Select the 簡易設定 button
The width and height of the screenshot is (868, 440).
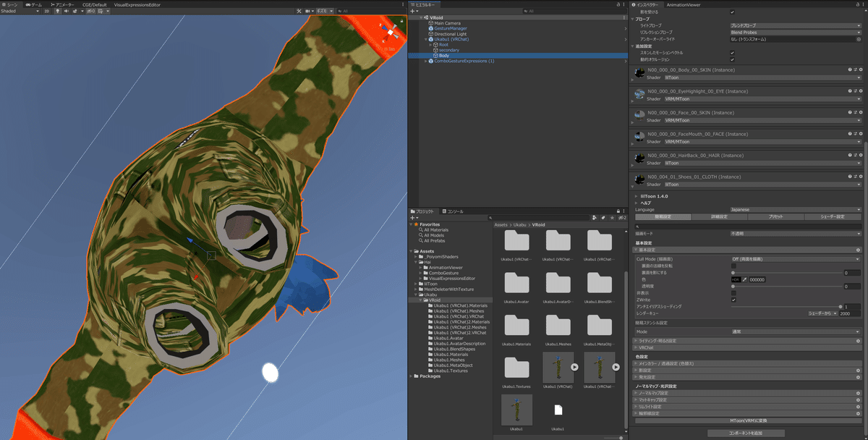[x=663, y=217]
